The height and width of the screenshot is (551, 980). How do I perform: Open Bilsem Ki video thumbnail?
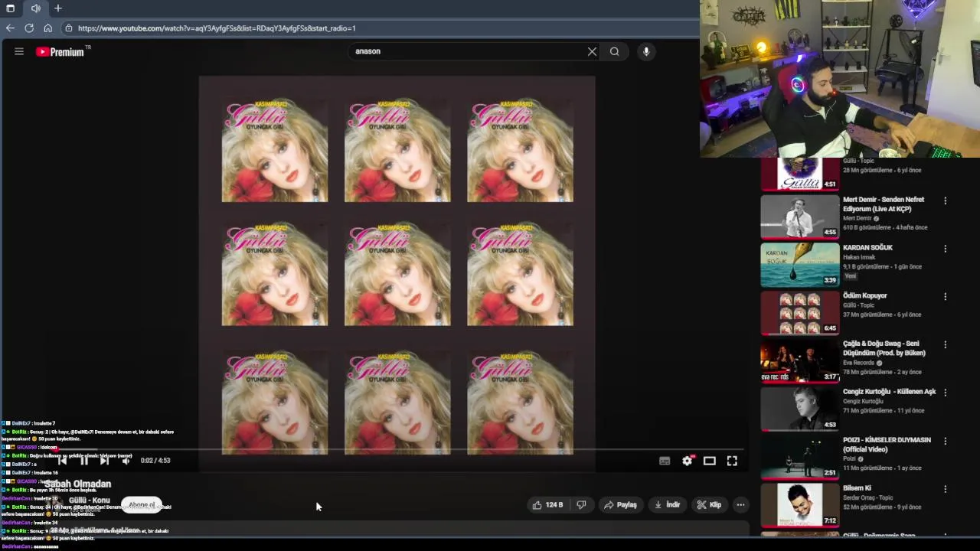799,505
